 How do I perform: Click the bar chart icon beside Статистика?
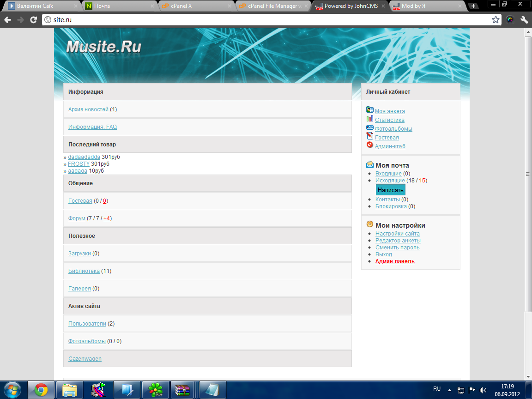[370, 118]
